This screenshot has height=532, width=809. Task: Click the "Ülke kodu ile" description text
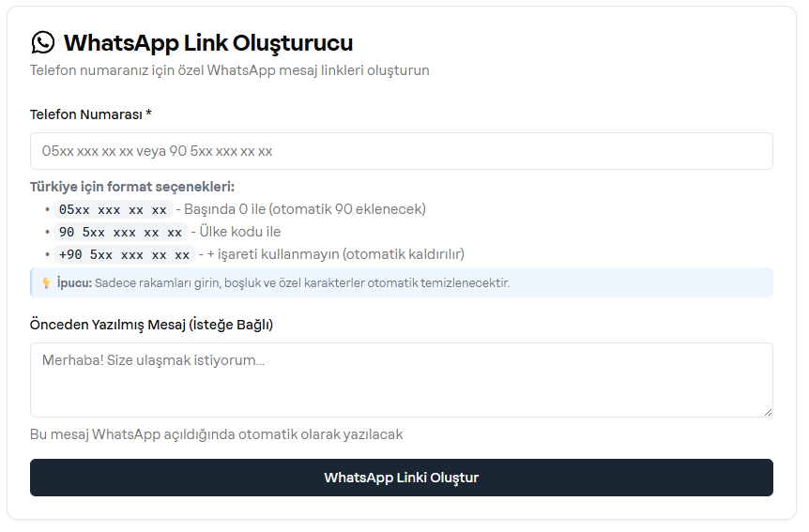click(x=239, y=232)
